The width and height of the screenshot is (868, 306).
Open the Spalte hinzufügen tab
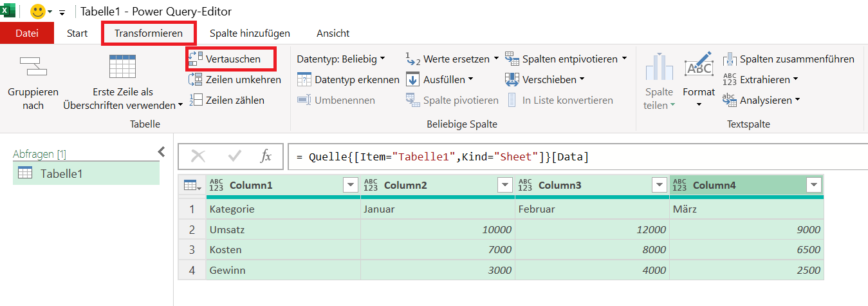pos(250,33)
